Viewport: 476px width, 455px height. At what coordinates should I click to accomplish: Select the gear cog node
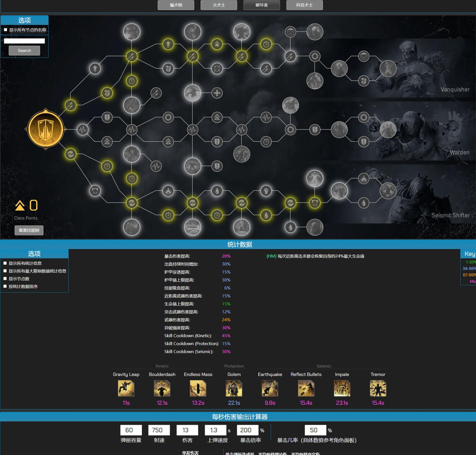315,56
